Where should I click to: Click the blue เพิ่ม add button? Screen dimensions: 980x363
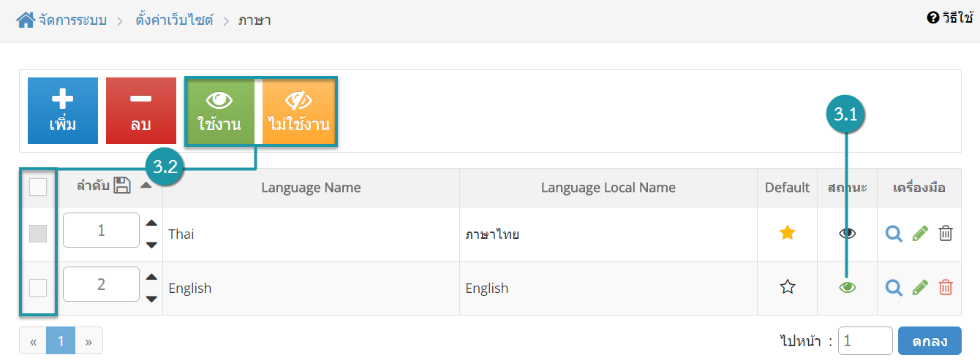(63, 111)
